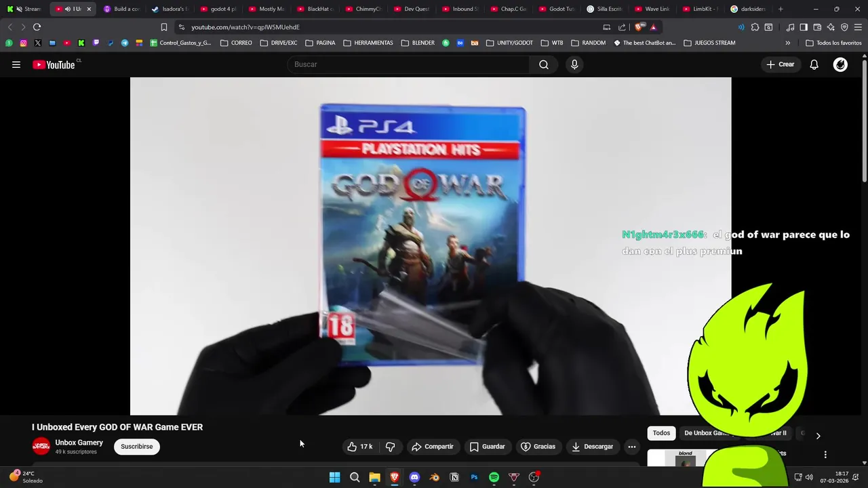Screen dimensions: 868x488
Task: Click the address bar URL youtube.com/watch
Action: 245,27
